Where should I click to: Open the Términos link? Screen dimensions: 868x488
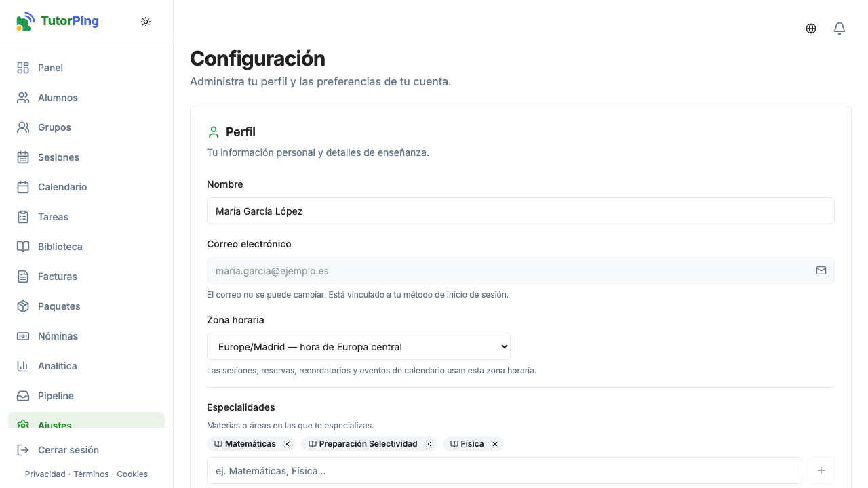[x=91, y=474]
